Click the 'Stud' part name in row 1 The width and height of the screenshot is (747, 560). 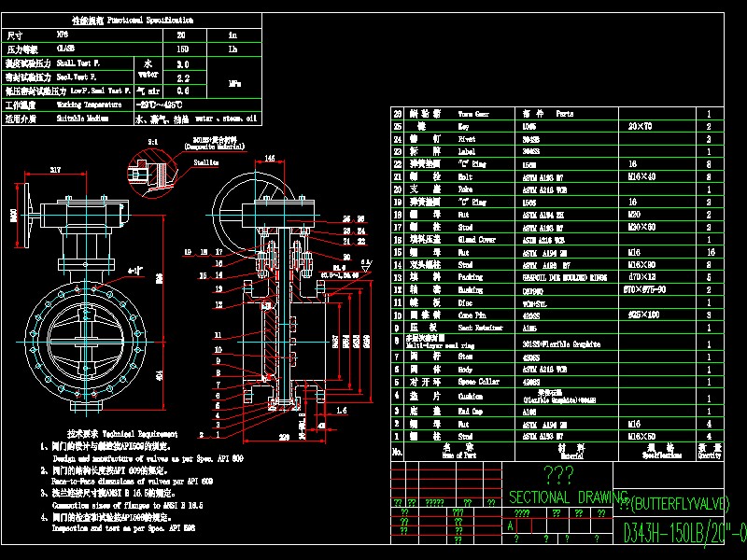point(465,436)
